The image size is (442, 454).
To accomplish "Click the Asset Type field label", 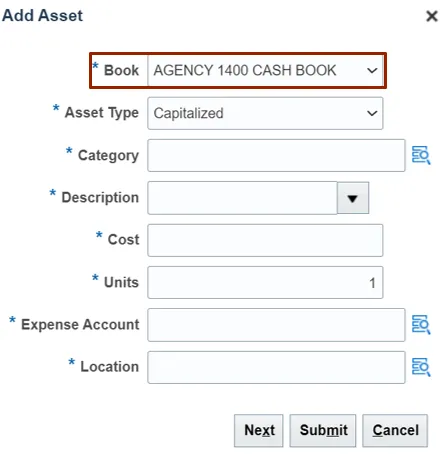I will click(x=102, y=113).
